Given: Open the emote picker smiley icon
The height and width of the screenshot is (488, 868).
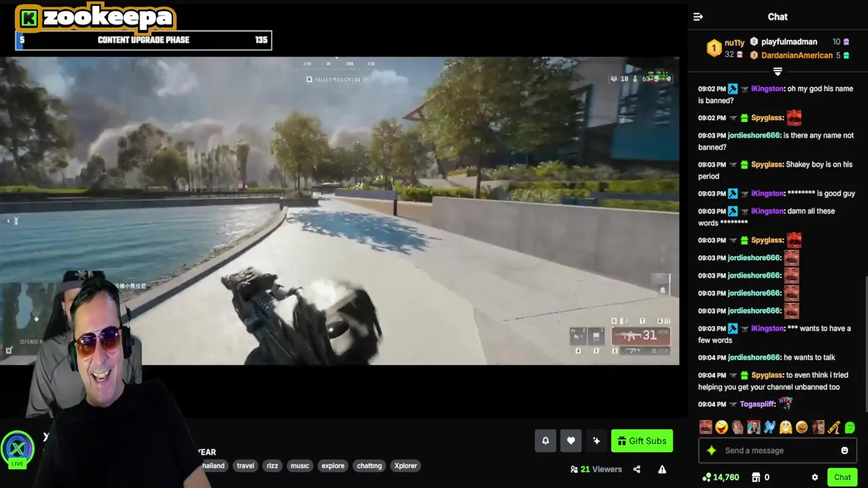Looking at the screenshot, I should (844, 451).
